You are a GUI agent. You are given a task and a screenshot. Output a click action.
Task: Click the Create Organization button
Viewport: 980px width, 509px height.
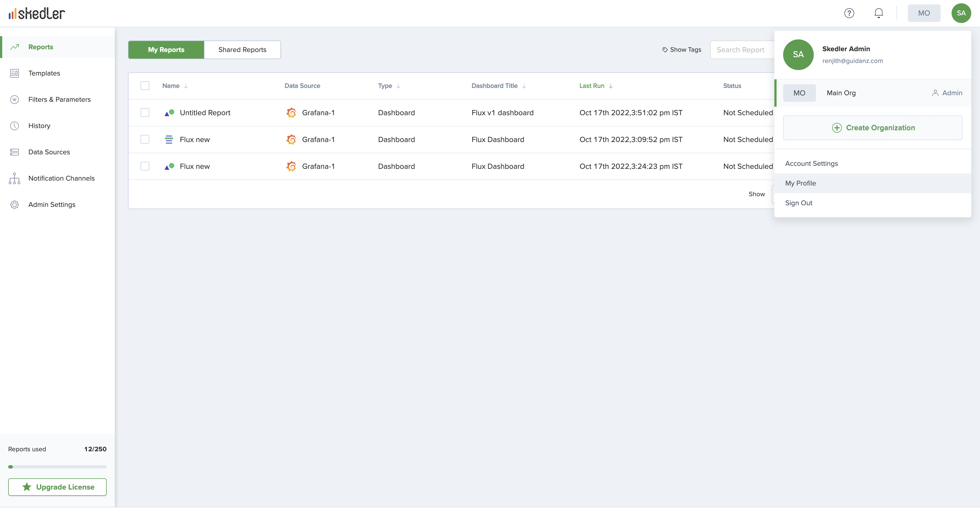click(872, 128)
